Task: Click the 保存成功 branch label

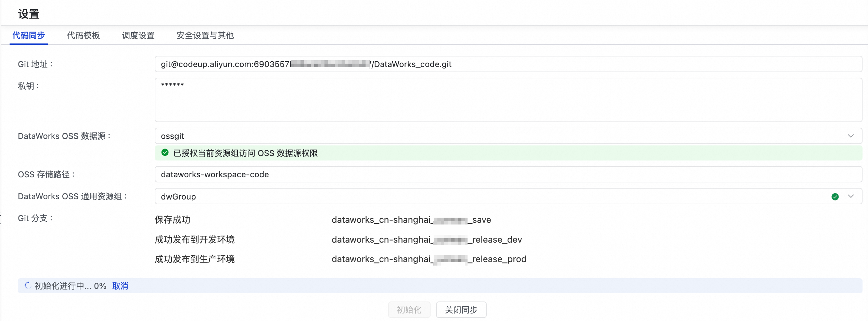Action: 173,220
